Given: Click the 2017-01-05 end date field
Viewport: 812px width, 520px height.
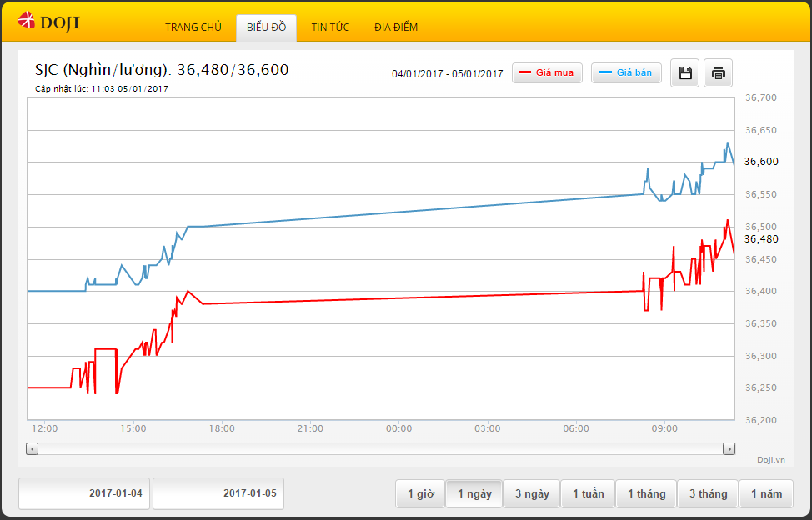Looking at the screenshot, I should pos(218,493).
